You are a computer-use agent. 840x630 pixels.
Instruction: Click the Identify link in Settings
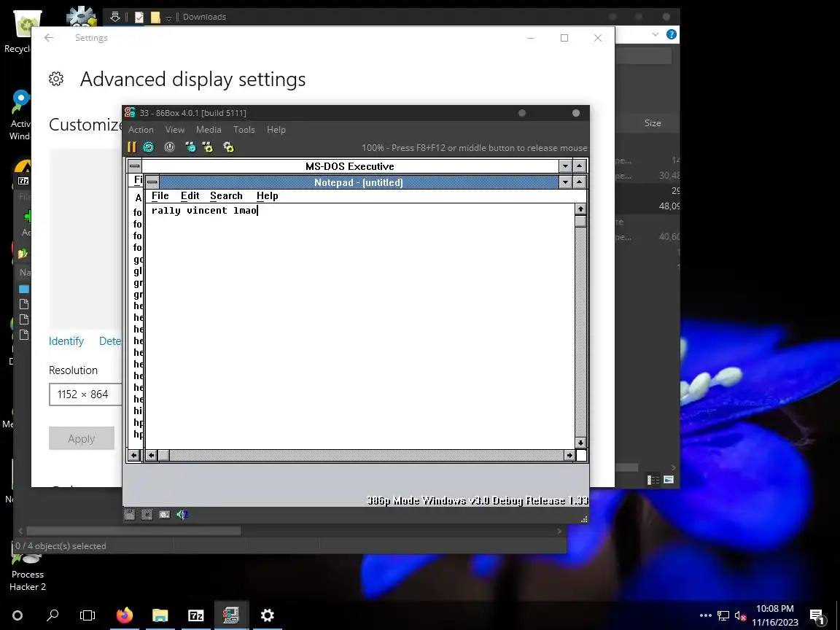pos(66,341)
